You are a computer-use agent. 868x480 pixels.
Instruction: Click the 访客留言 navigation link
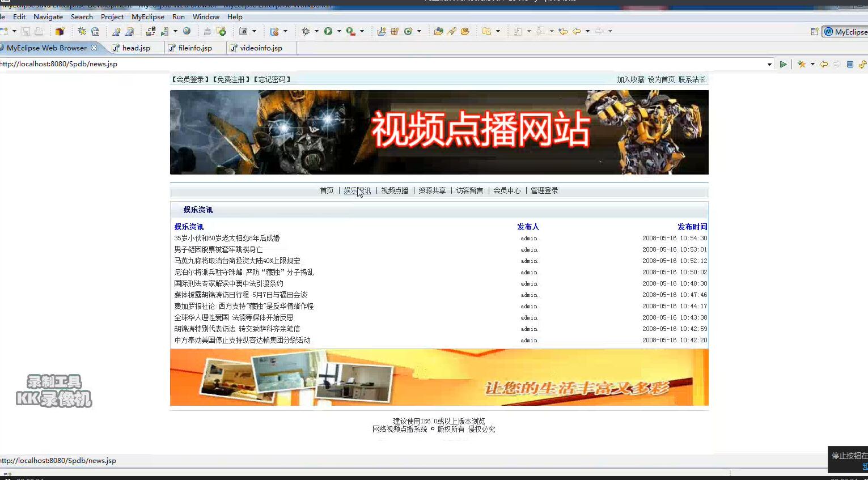[469, 191]
